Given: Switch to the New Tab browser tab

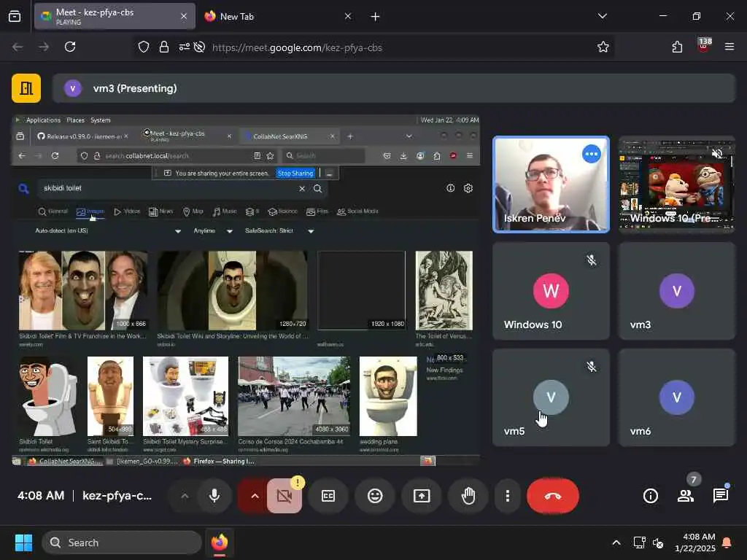Looking at the screenshot, I should tap(279, 17).
